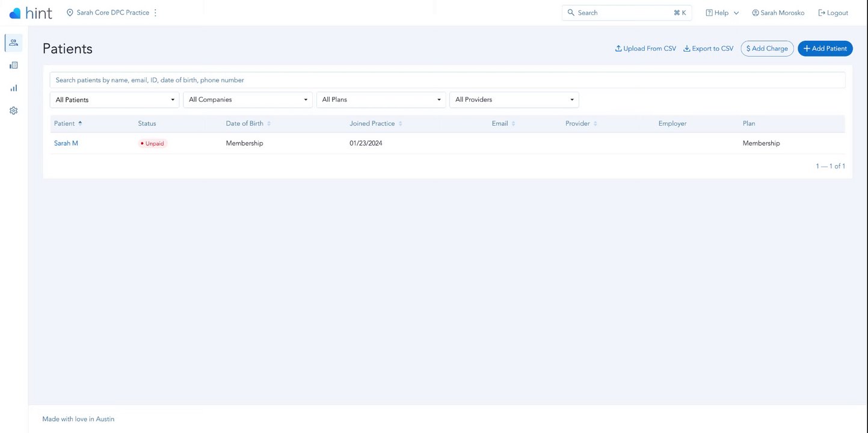The image size is (868, 433).
Task: Click the Logout arrow icon
Action: (x=822, y=13)
